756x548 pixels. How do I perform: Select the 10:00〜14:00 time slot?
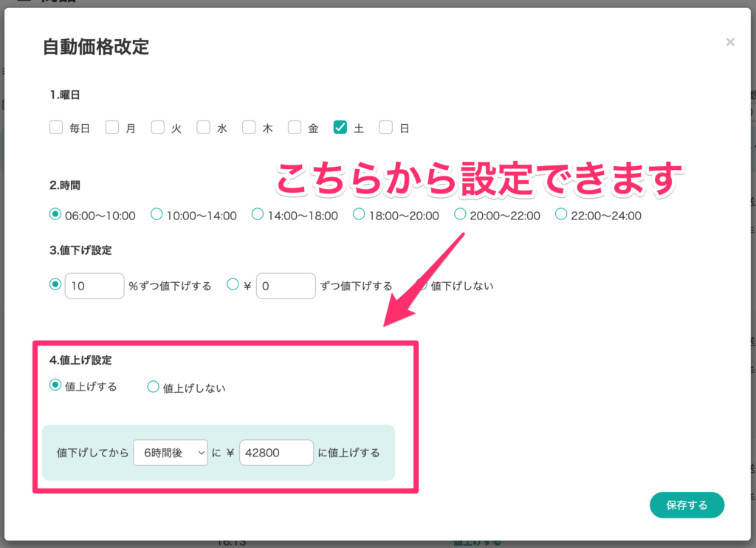point(157,213)
